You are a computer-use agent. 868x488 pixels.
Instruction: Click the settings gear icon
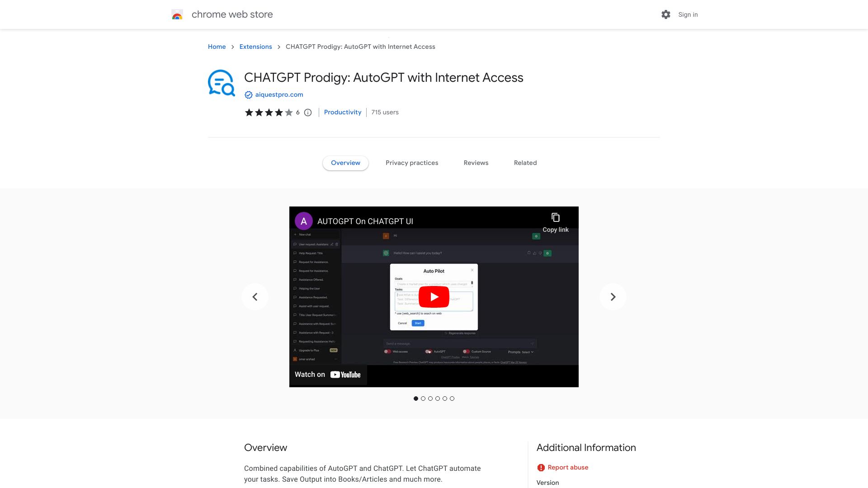click(x=666, y=14)
